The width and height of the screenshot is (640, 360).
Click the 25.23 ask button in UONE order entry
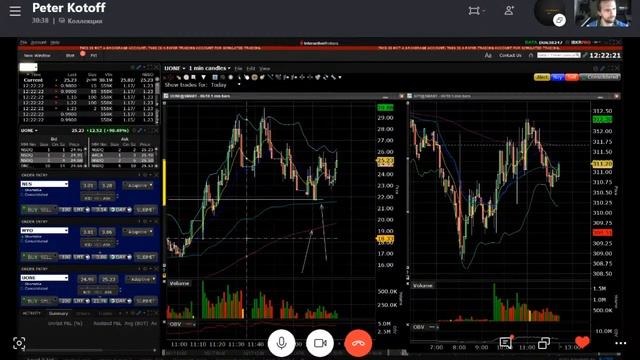109,280
